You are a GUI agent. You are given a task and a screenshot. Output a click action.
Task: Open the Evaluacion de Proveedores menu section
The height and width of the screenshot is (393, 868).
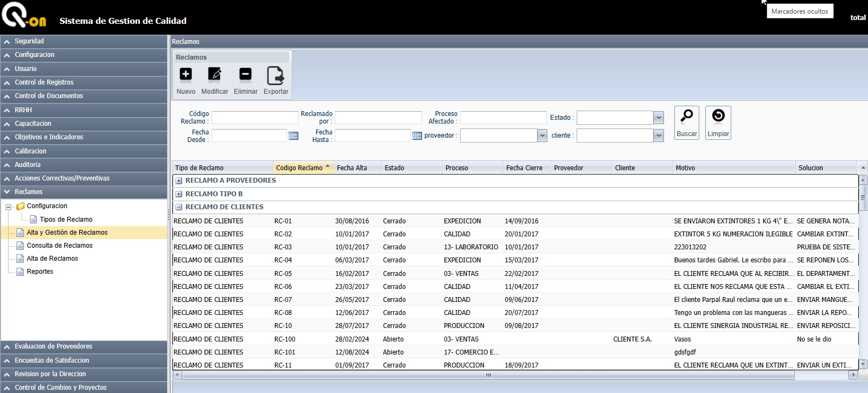pos(53,346)
